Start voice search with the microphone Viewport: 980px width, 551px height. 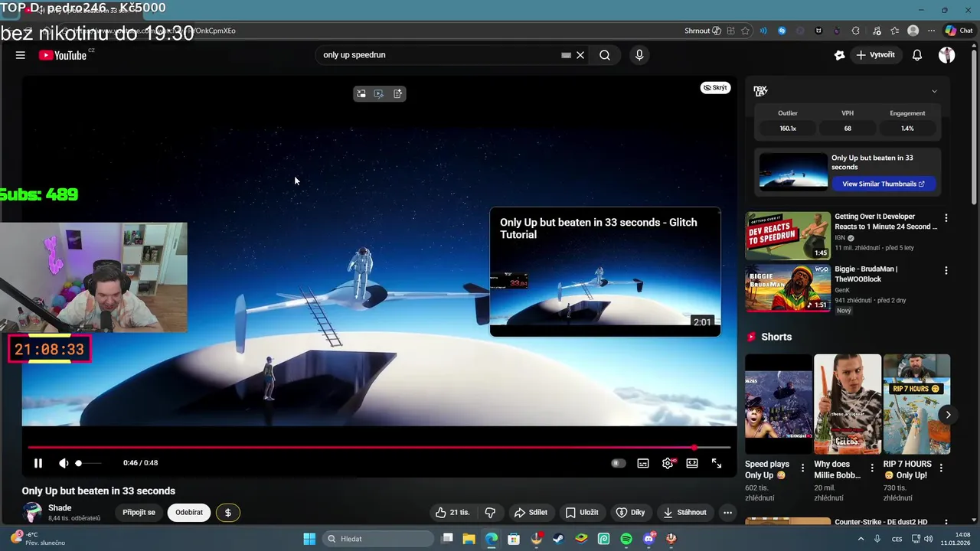tap(639, 55)
